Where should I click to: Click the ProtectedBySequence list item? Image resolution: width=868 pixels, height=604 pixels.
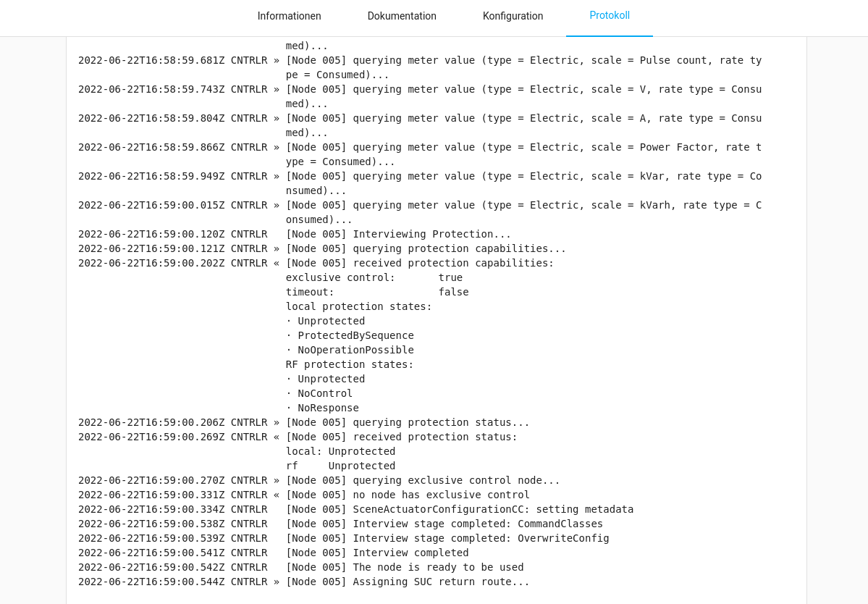click(x=351, y=335)
